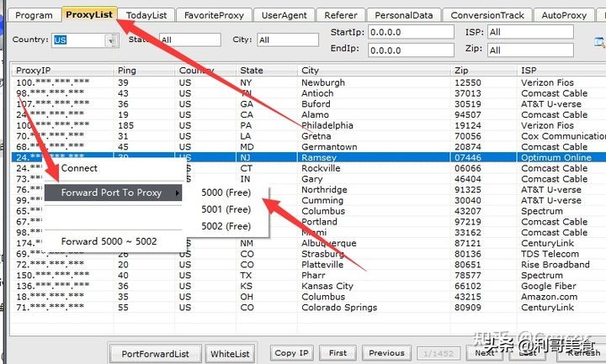This screenshot has width=606, height=364.
Task: Click the Google Fiber ISP cell
Action: coord(549,287)
